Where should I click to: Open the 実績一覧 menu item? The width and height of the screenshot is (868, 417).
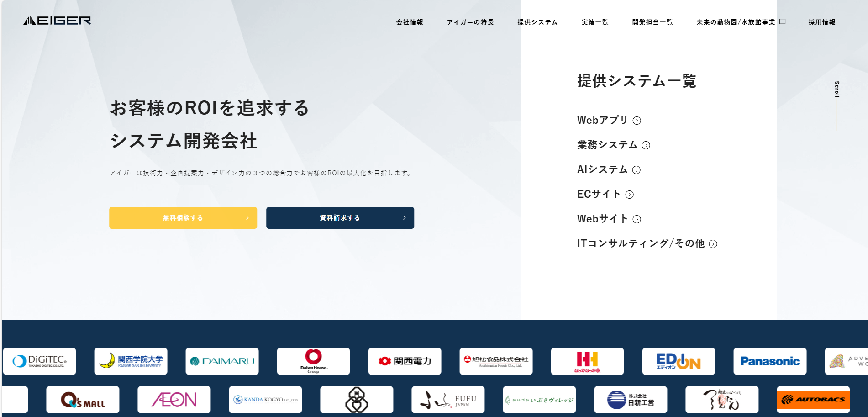pos(595,22)
